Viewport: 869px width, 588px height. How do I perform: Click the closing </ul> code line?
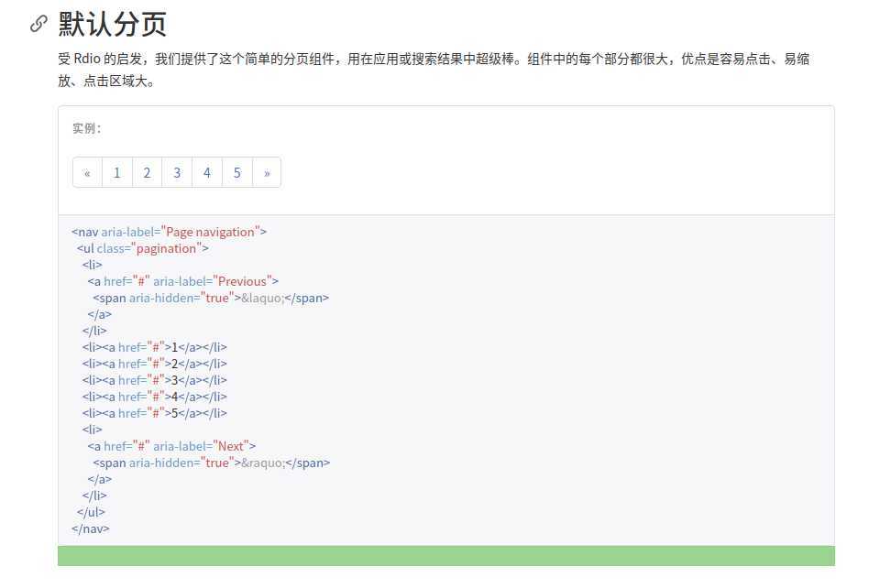(x=91, y=512)
